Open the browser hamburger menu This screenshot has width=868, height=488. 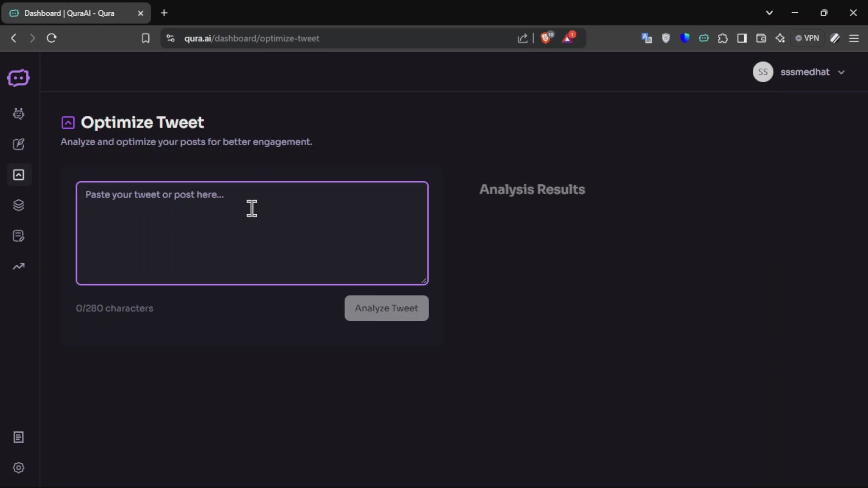(854, 38)
